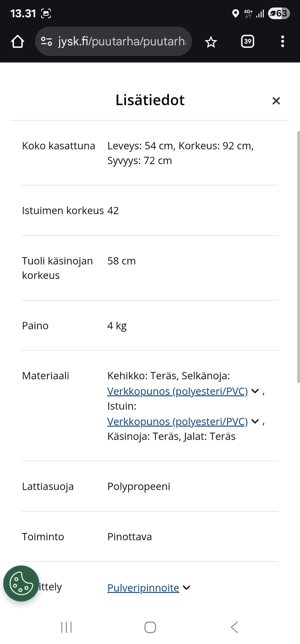The width and height of the screenshot is (300, 644).
Task: Open the tab switcher showing 39 tabs
Action: (247, 41)
